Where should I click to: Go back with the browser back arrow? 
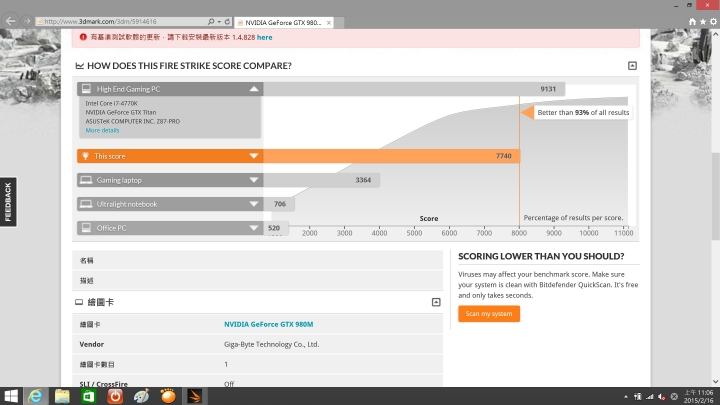(x=11, y=21)
